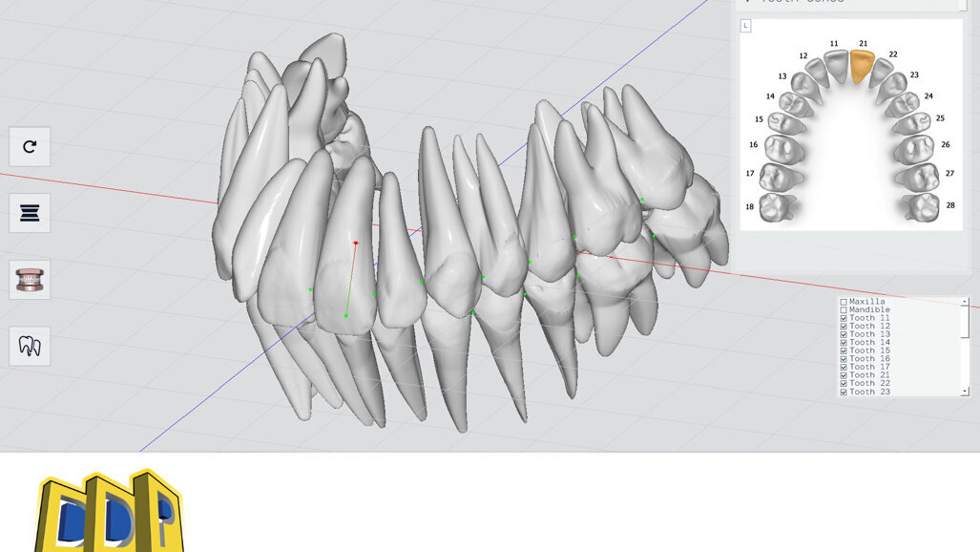Hide Tooth 15 using its checkbox
This screenshot has height=552, width=980.
pos(844,350)
